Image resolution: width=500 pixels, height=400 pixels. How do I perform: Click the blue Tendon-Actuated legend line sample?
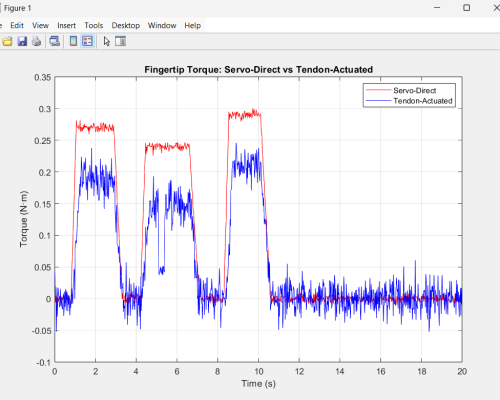378,100
